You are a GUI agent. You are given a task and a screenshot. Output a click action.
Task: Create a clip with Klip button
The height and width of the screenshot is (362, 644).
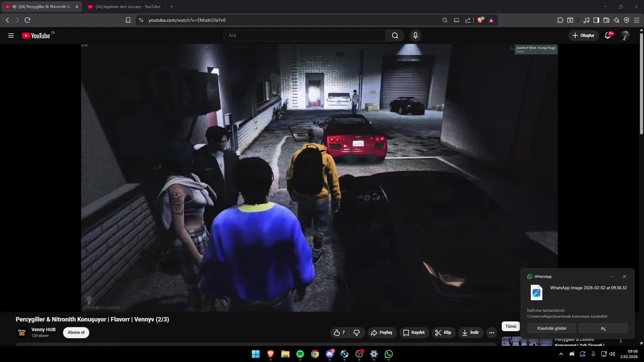443,332
